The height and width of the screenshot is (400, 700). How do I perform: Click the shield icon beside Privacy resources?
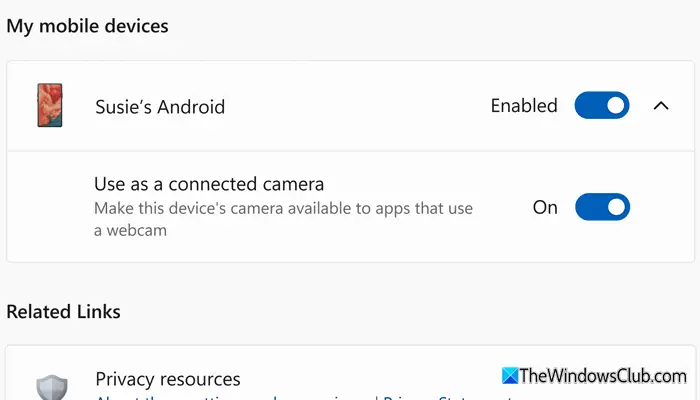(x=51, y=386)
